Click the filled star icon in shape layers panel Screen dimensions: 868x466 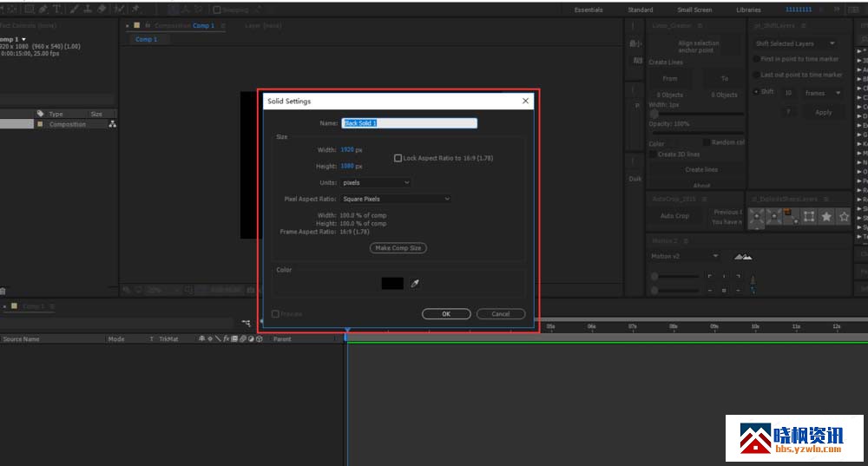point(826,217)
